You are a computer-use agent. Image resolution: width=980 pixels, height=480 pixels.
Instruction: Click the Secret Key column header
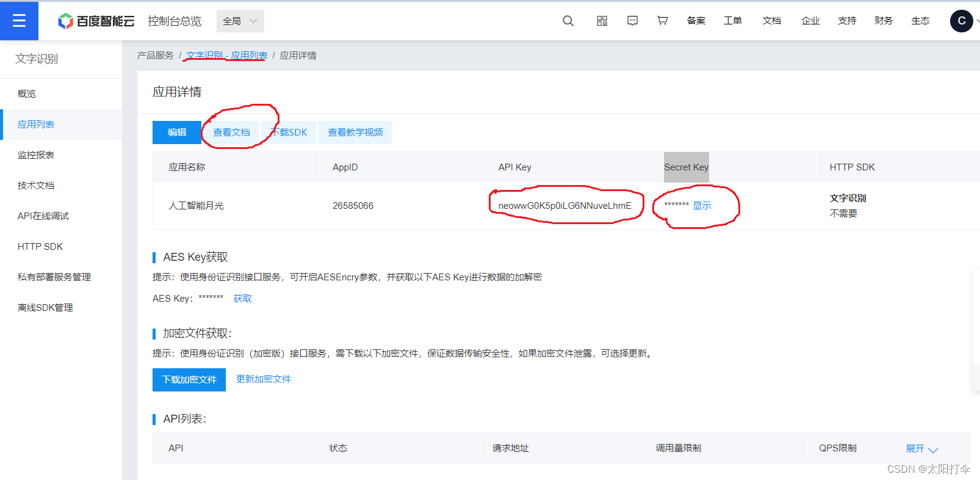tap(686, 167)
